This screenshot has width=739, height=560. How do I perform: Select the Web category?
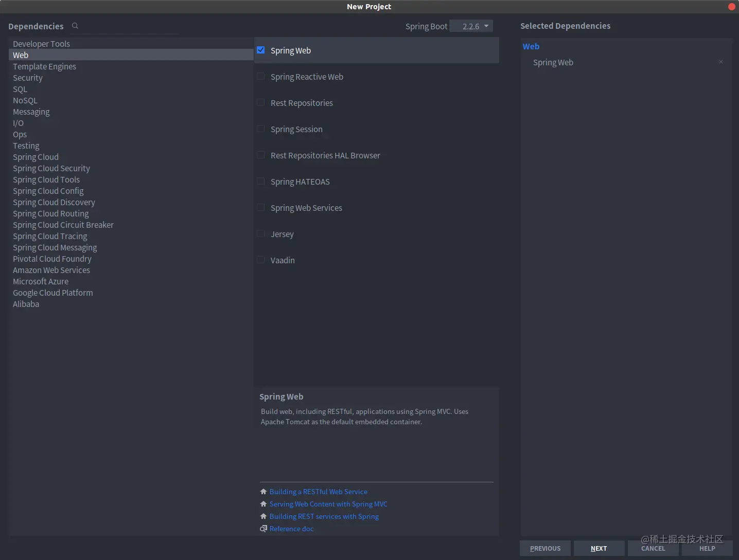pyautogui.click(x=131, y=55)
